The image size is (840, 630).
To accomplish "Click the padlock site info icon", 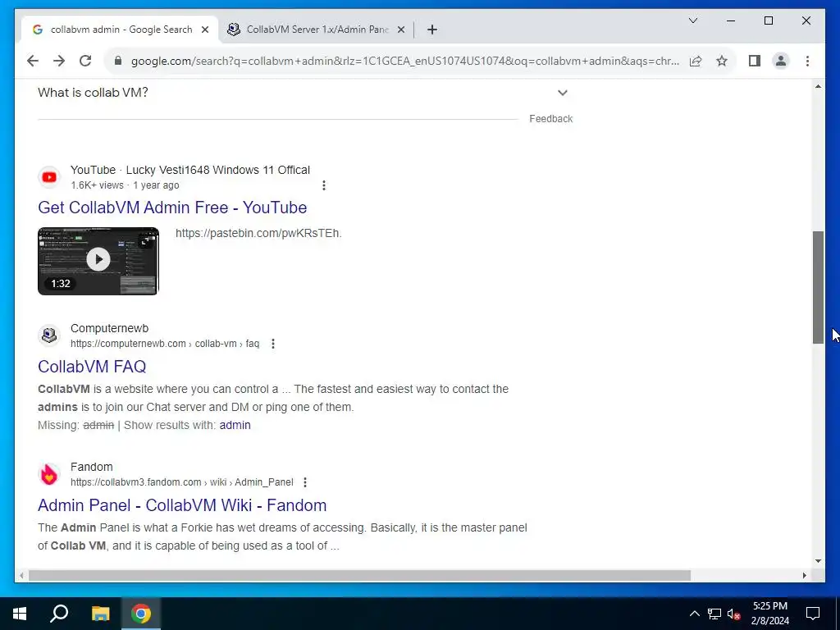I will click(118, 61).
